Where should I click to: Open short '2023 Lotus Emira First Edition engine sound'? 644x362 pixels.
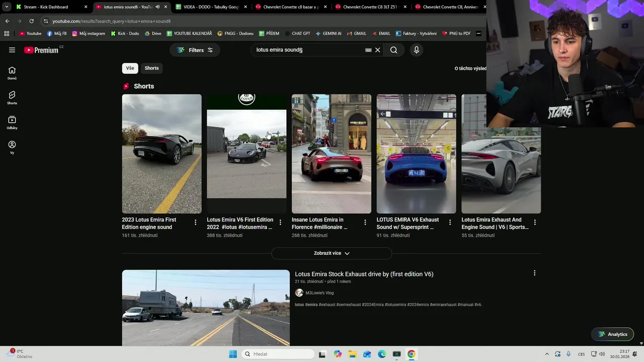(x=162, y=154)
